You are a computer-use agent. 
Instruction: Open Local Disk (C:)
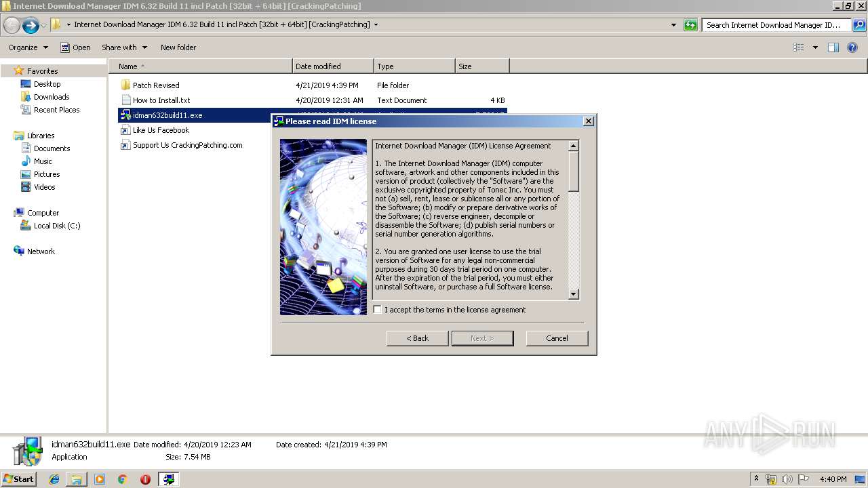[x=57, y=226]
